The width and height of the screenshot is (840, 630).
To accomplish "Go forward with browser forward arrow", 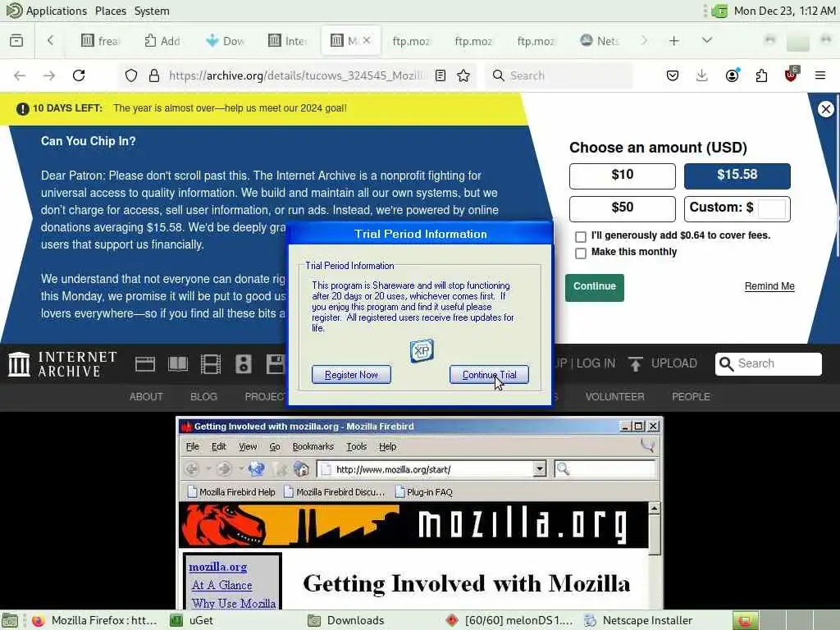I will click(x=49, y=75).
